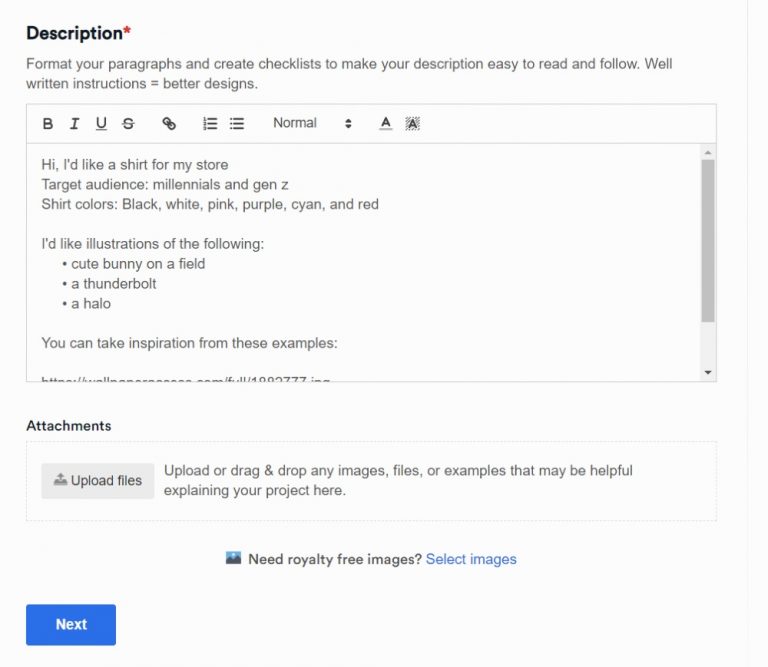Toggle strikethrough formatting
The height and width of the screenshot is (667, 768).
pos(128,124)
